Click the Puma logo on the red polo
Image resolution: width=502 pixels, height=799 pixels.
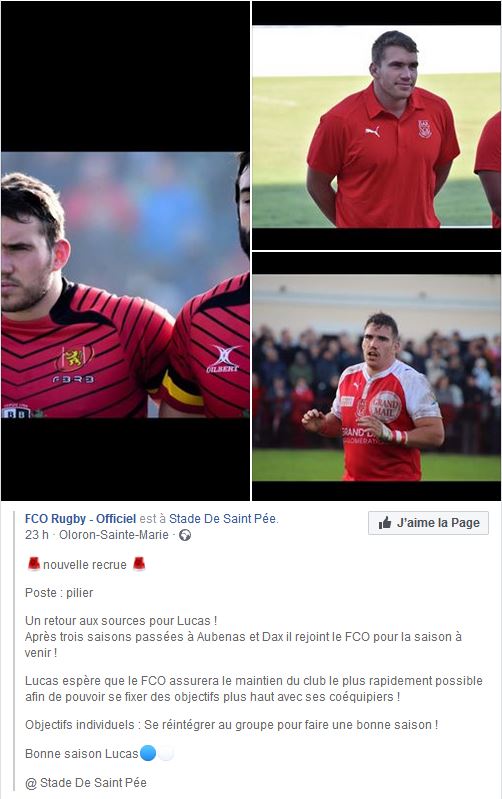373,131
